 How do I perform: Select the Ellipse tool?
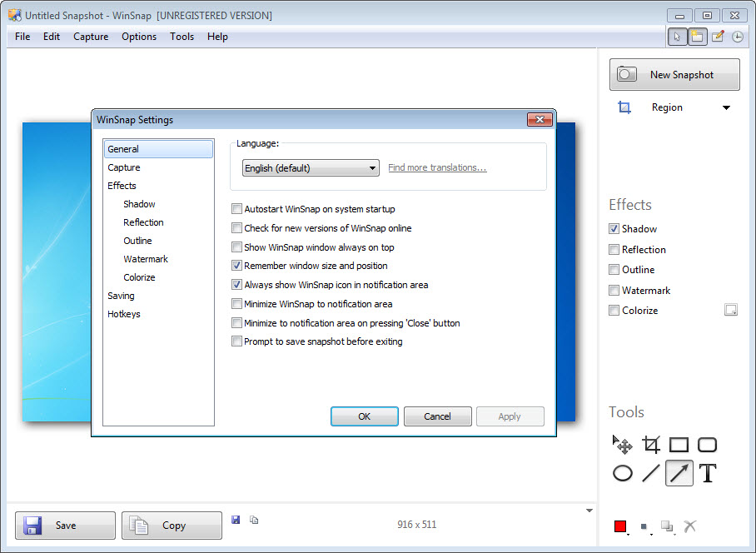tap(623, 473)
